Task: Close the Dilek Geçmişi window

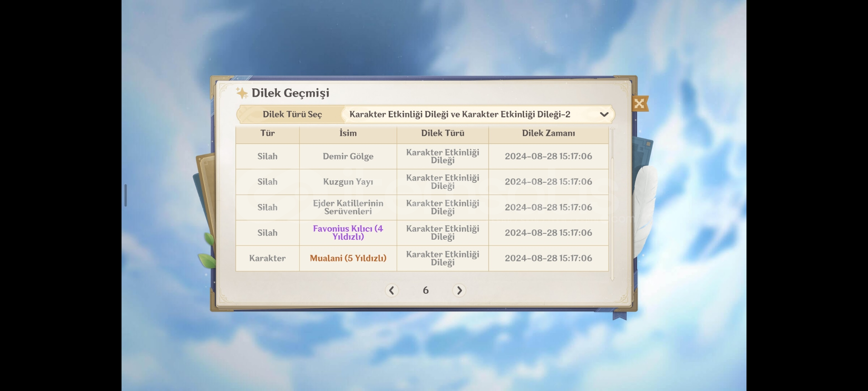Action: [639, 104]
